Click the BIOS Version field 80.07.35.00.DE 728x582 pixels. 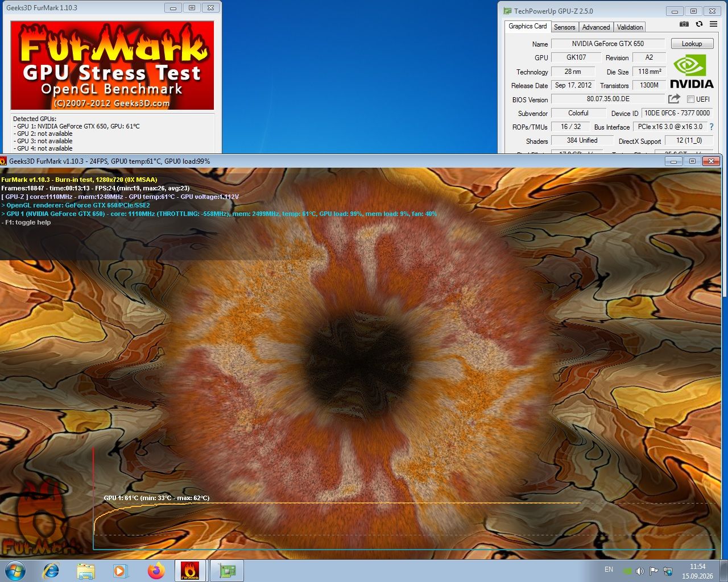coord(608,99)
